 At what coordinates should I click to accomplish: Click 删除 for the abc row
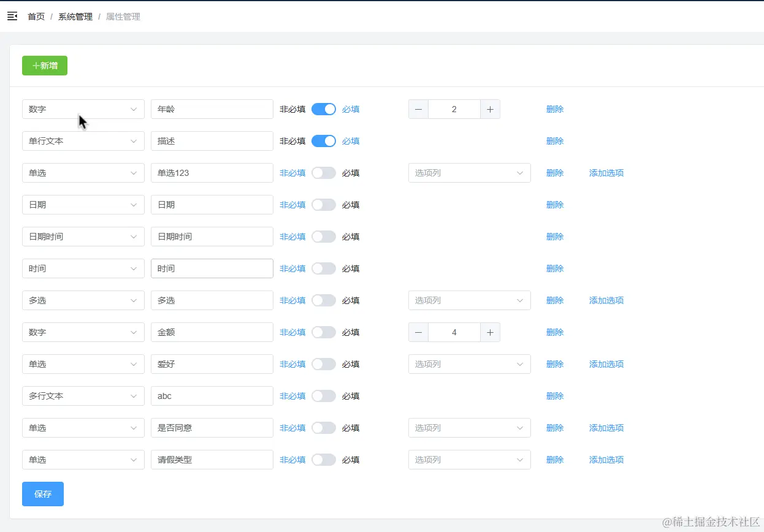coord(555,396)
